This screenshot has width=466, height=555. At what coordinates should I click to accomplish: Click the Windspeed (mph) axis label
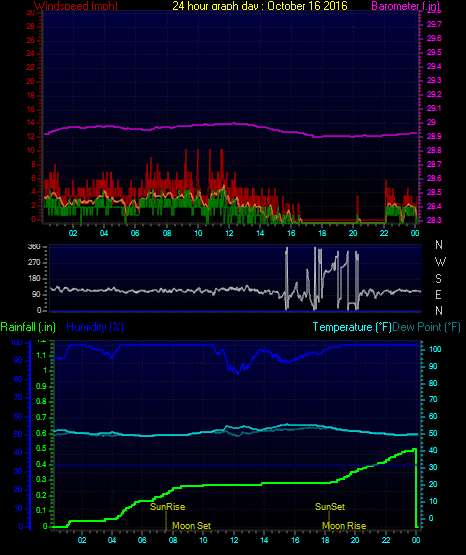(x=76, y=6)
